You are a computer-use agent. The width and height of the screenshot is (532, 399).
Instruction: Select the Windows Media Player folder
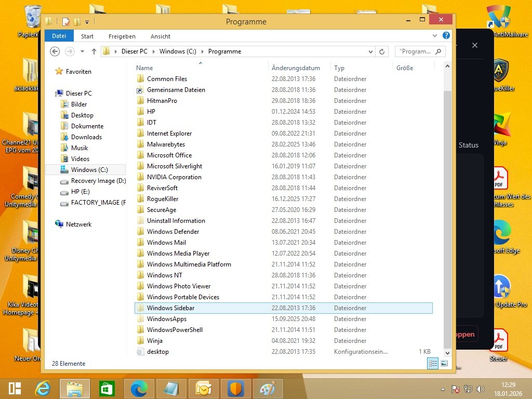pyautogui.click(x=178, y=254)
